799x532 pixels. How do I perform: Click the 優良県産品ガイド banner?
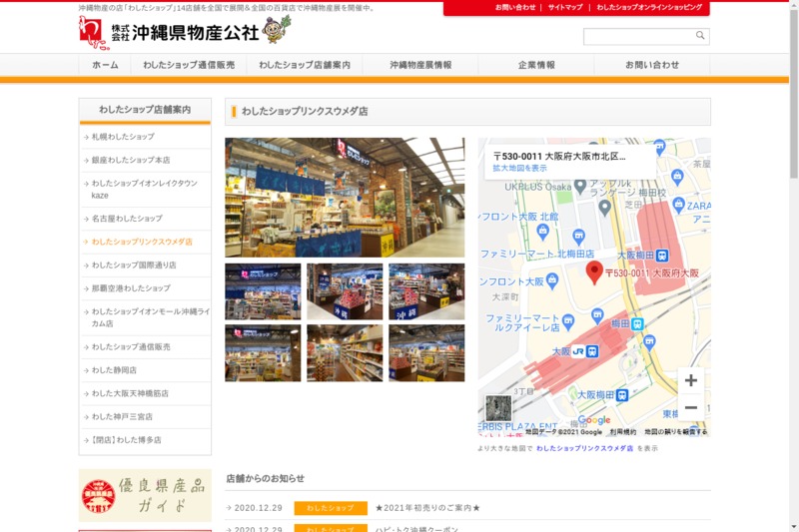145,495
